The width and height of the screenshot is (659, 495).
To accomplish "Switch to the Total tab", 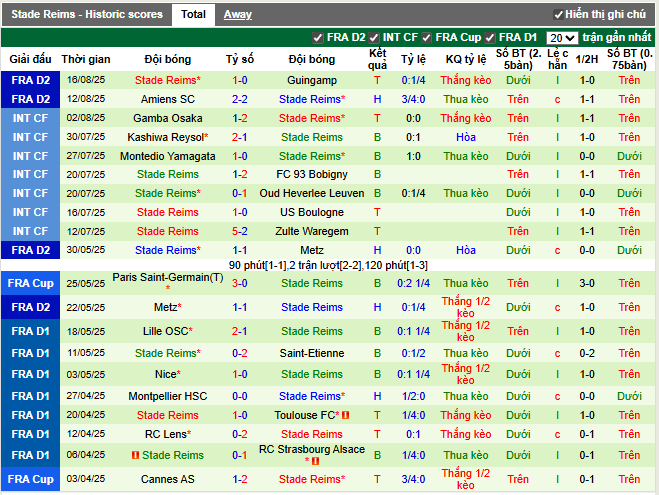I will click(193, 14).
